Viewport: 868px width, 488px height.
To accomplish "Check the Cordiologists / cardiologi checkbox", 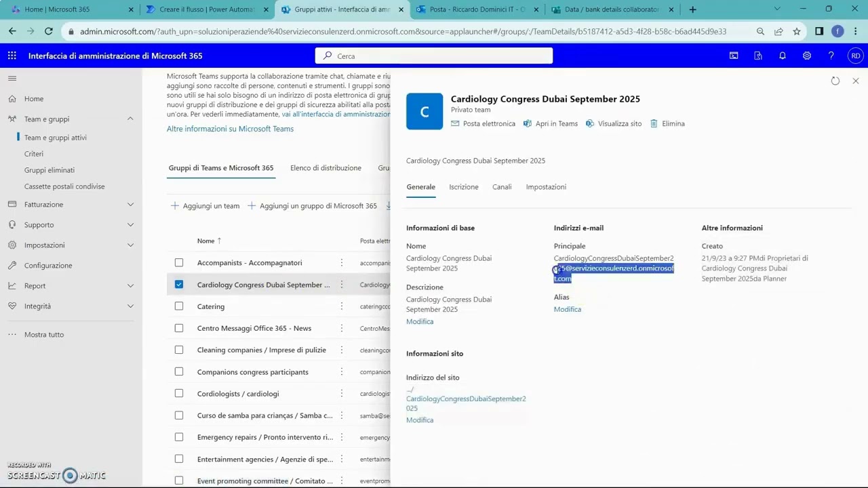I will [x=179, y=393].
